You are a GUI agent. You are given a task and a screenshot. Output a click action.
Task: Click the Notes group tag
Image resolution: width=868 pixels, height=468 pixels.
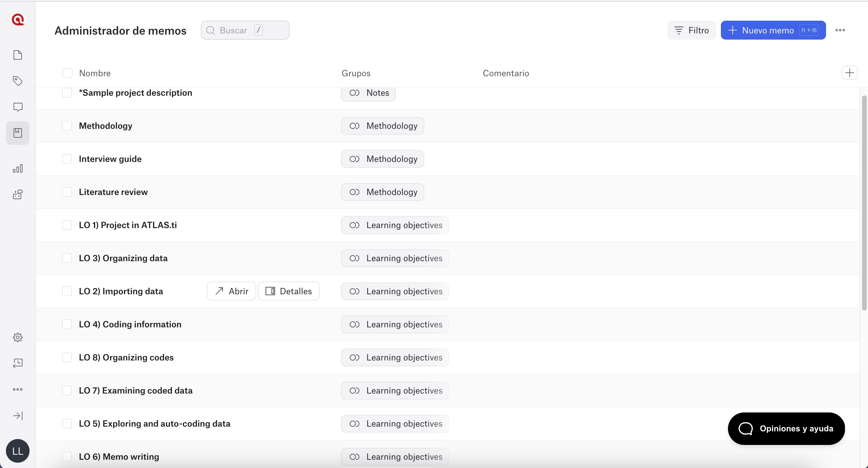(x=368, y=93)
